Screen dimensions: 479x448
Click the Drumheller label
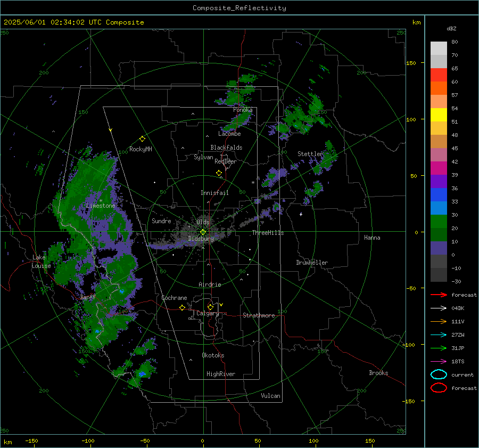(x=312, y=263)
